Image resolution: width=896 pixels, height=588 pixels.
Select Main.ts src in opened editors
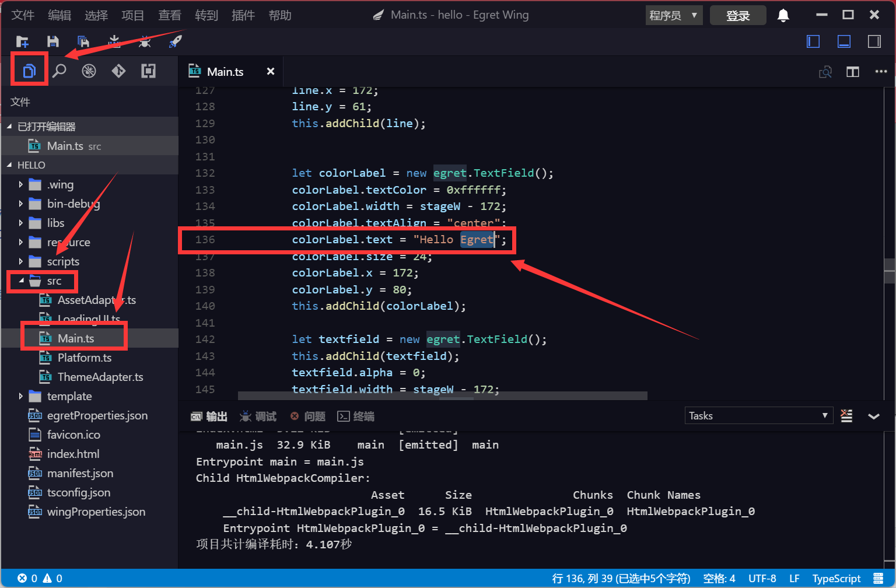pos(89,146)
